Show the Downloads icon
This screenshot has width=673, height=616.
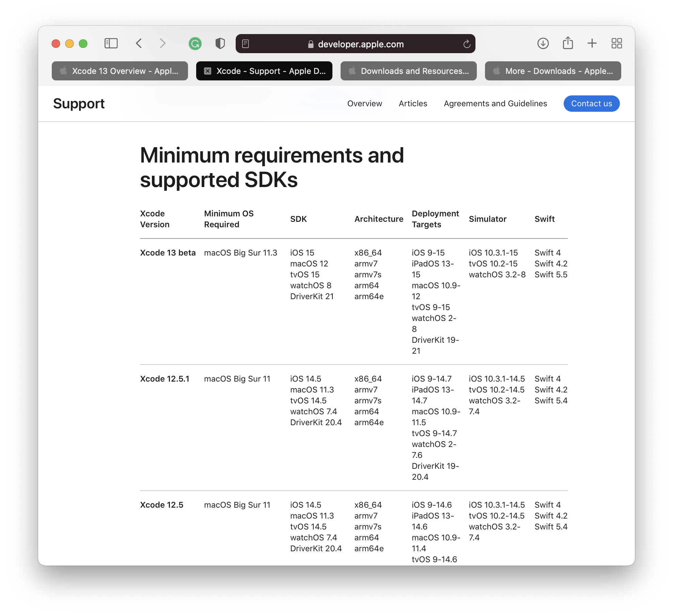(543, 43)
